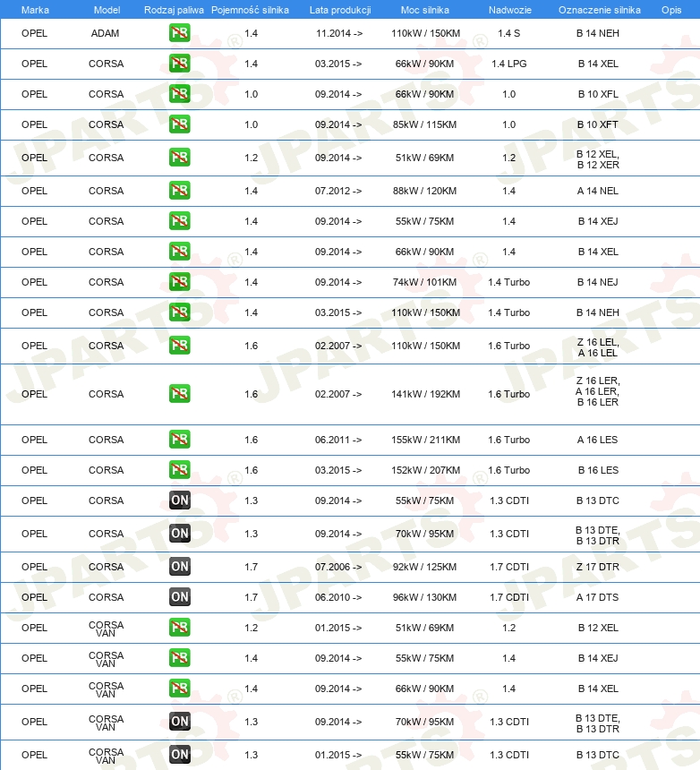Screen dimensions: 700x770
Task: Select the '06.2011 ->' production date cell
Action: pos(338,440)
